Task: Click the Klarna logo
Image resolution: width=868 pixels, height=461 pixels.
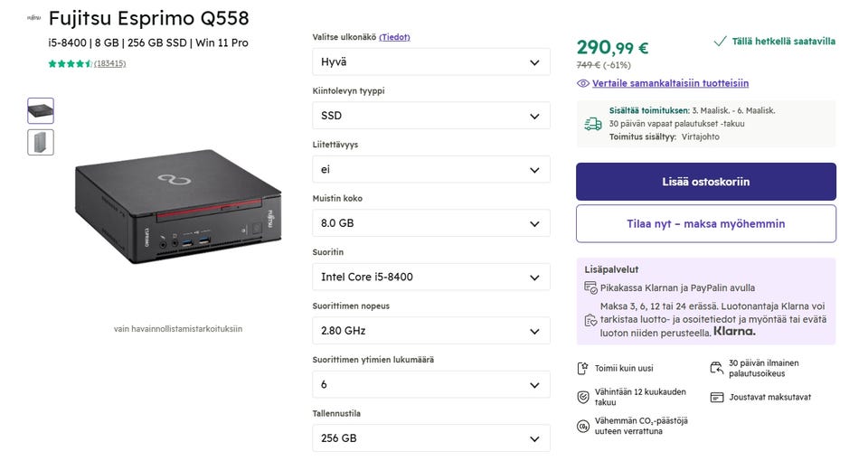Action: pos(734,332)
